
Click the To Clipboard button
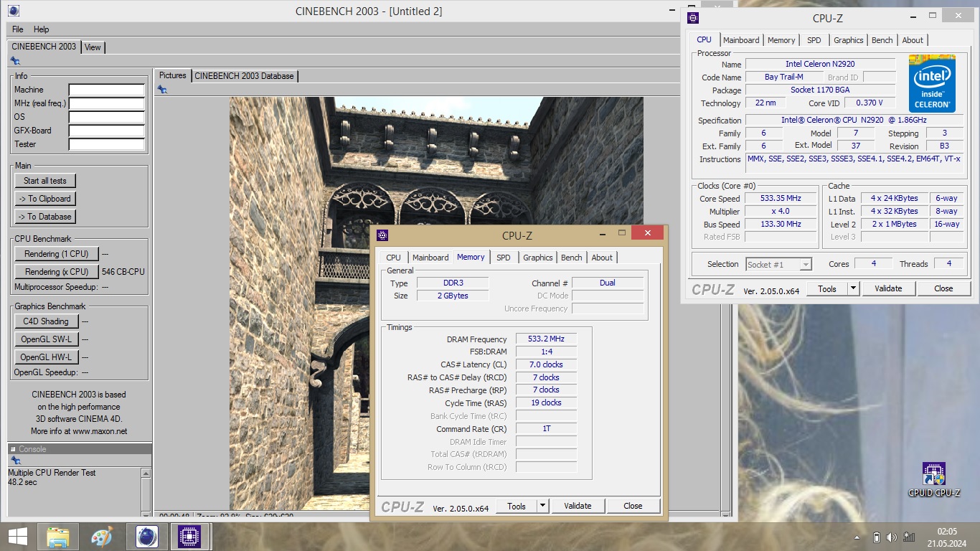tap(45, 199)
